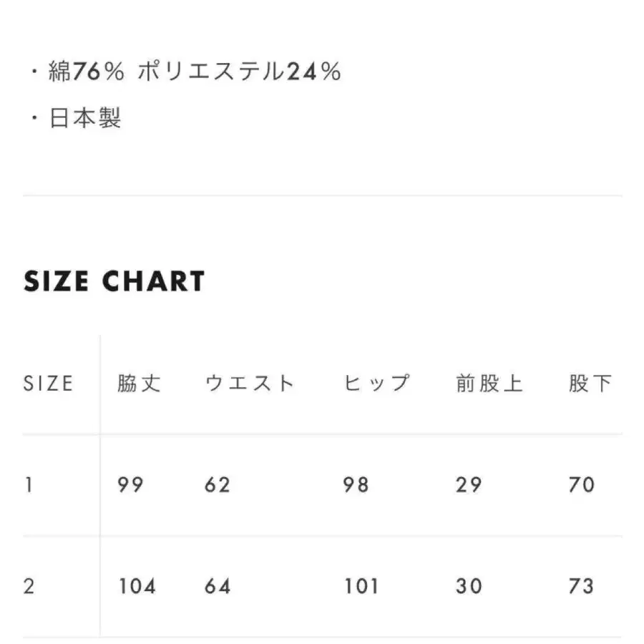Click the SIZE CHART heading
The width and height of the screenshot is (644, 644).
(x=114, y=281)
